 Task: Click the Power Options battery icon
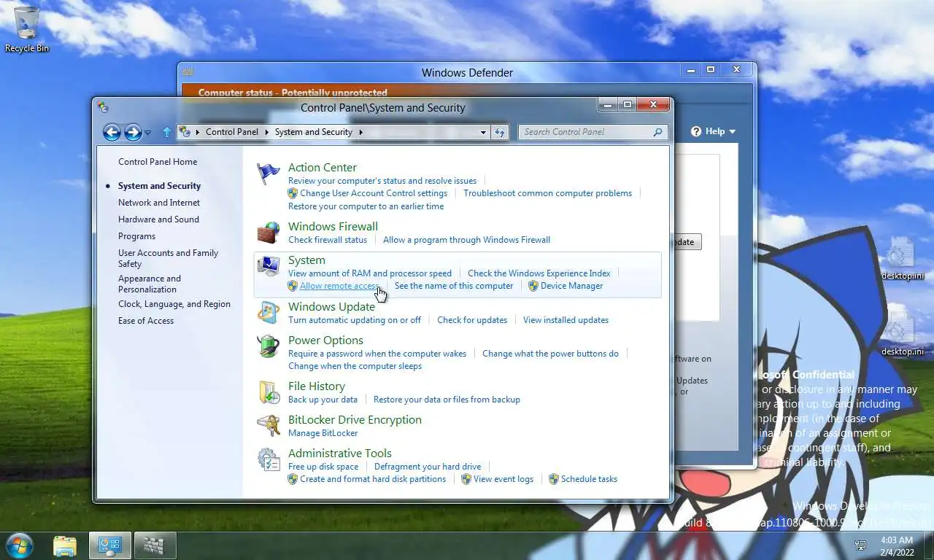(269, 346)
